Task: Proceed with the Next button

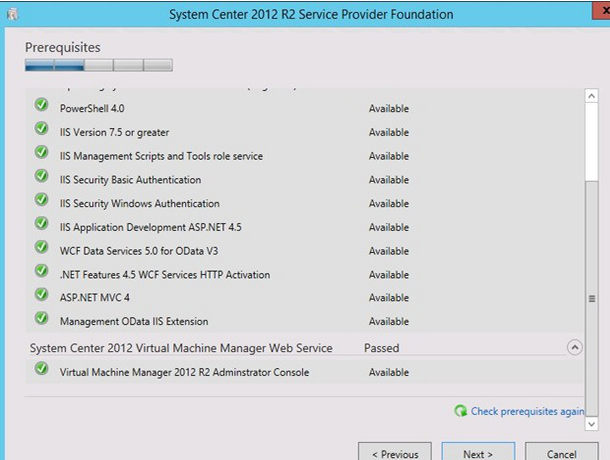Action: (x=478, y=451)
